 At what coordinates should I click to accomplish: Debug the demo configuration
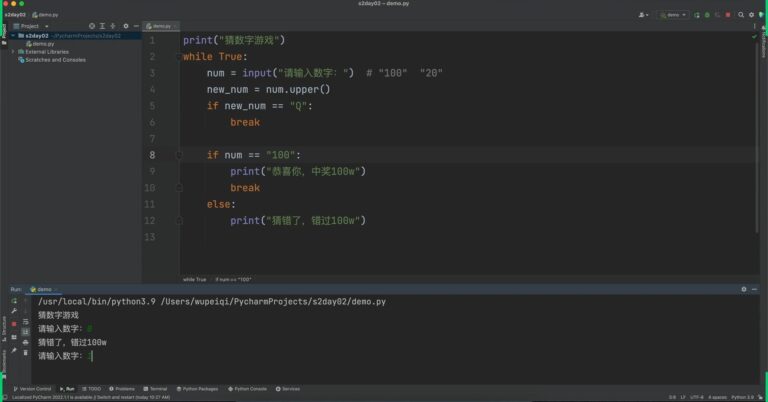click(x=707, y=15)
